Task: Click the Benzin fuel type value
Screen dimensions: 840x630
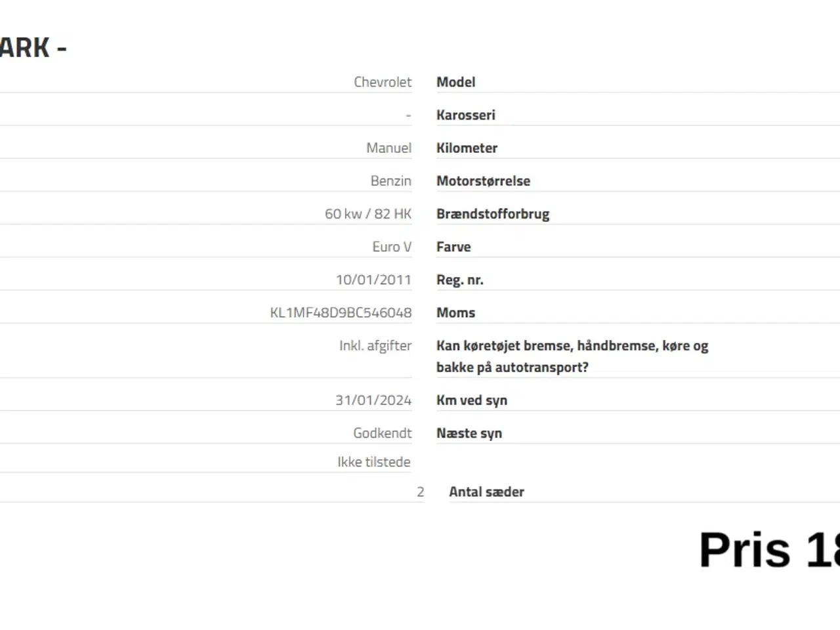Action: click(390, 180)
